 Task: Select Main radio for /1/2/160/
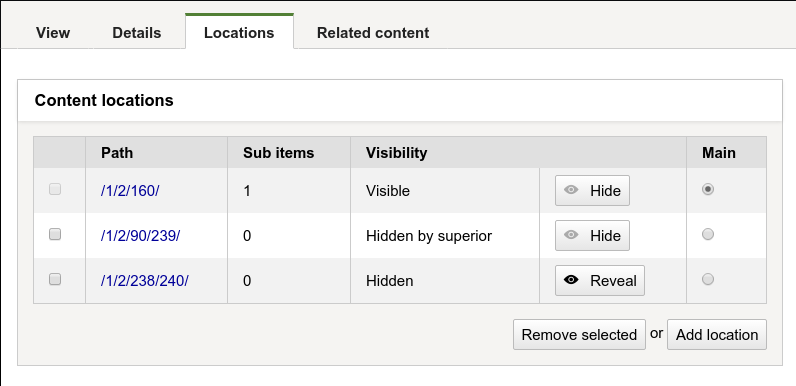708,189
